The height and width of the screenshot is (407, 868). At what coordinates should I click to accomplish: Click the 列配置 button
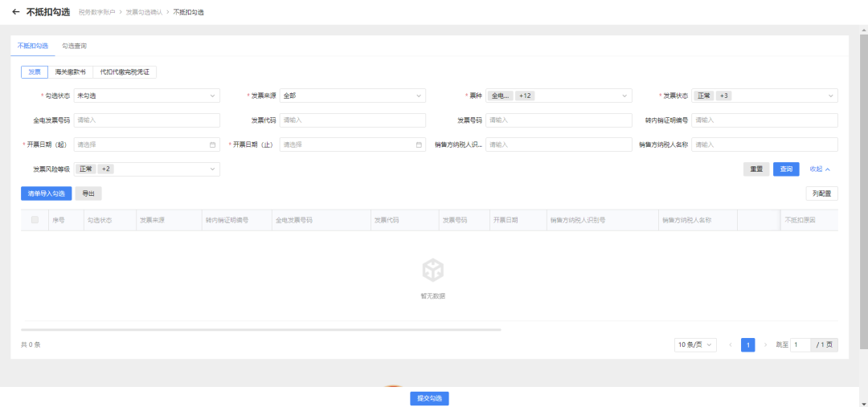point(821,193)
